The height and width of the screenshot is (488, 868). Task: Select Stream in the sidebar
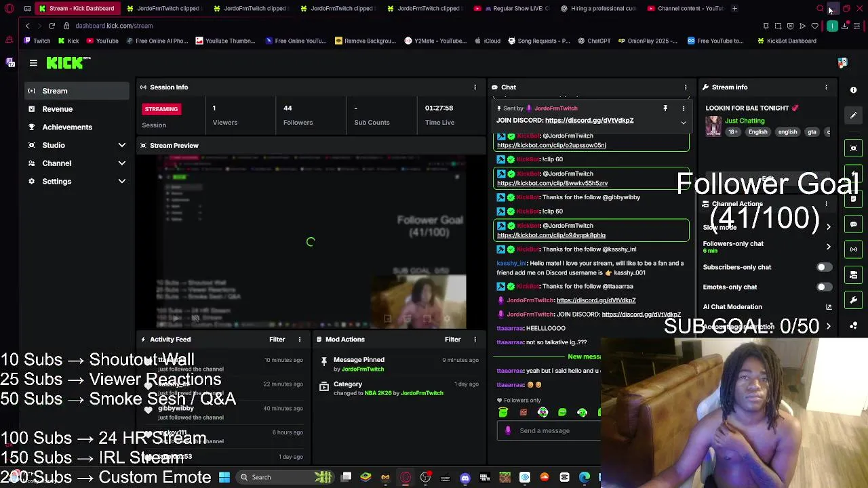coord(76,91)
